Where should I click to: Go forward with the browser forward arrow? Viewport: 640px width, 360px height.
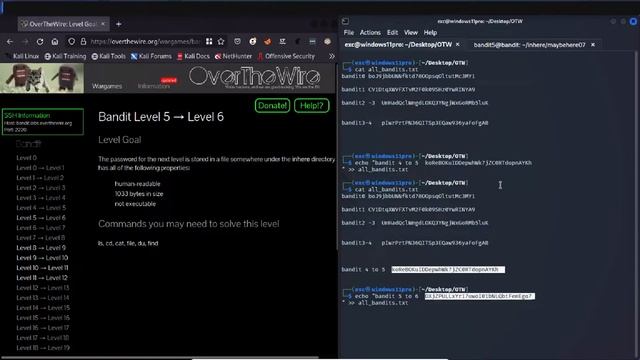click(25, 42)
